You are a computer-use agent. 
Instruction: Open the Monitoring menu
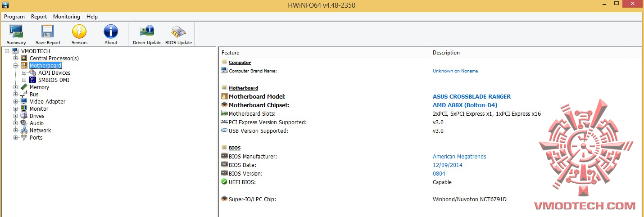coord(67,17)
